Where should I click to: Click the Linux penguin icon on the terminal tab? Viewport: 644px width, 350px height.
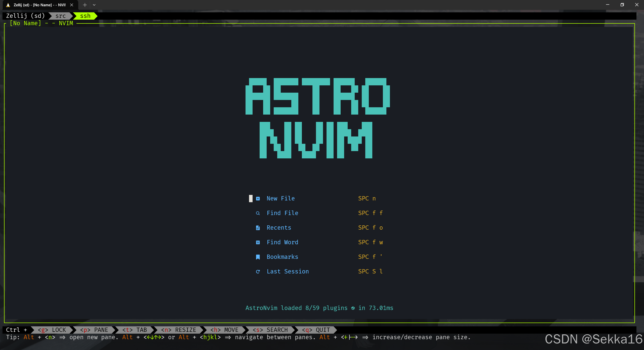(x=8, y=5)
